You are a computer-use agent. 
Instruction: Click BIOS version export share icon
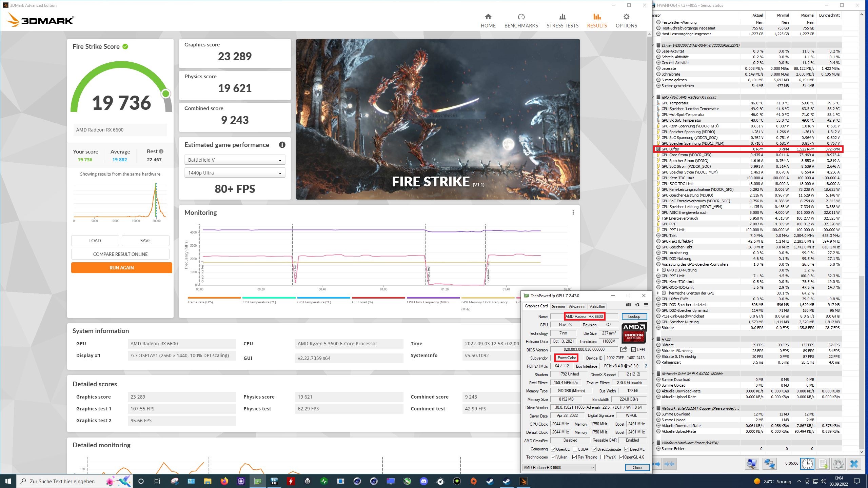click(x=623, y=349)
